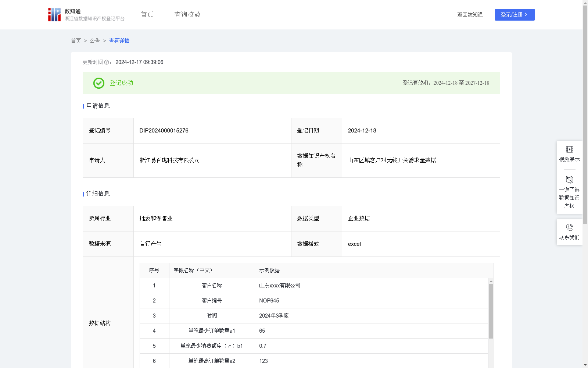Click the 序号 column header

(154, 270)
